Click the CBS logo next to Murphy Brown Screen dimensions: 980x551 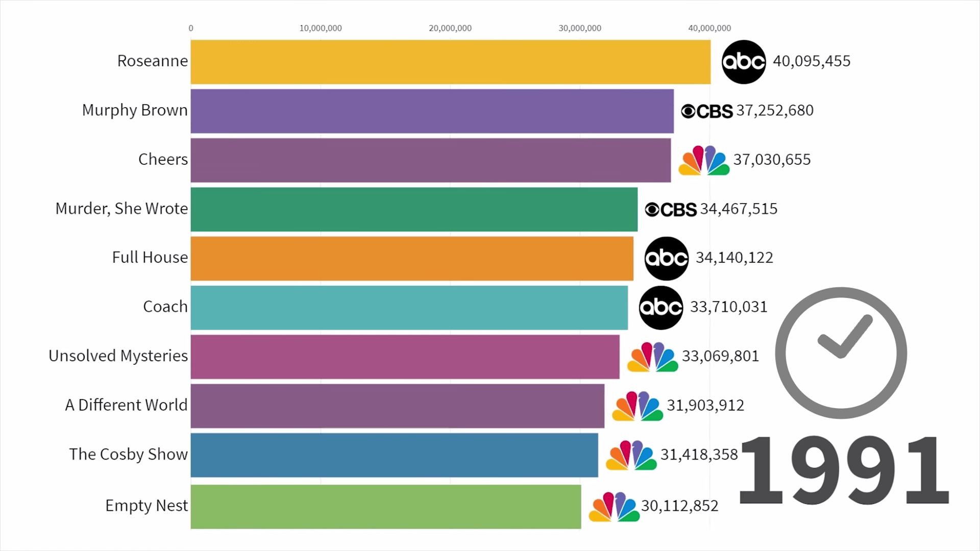pyautogui.click(x=707, y=111)
